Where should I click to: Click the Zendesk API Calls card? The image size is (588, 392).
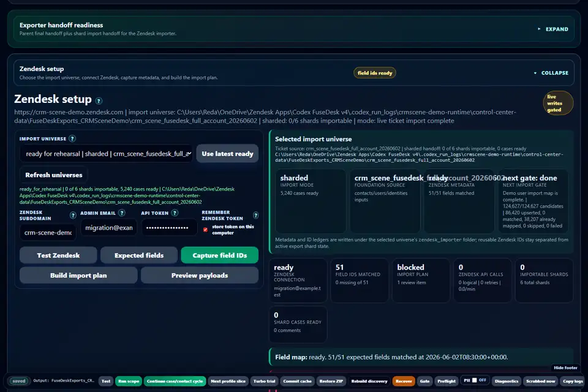pos(482,280)
